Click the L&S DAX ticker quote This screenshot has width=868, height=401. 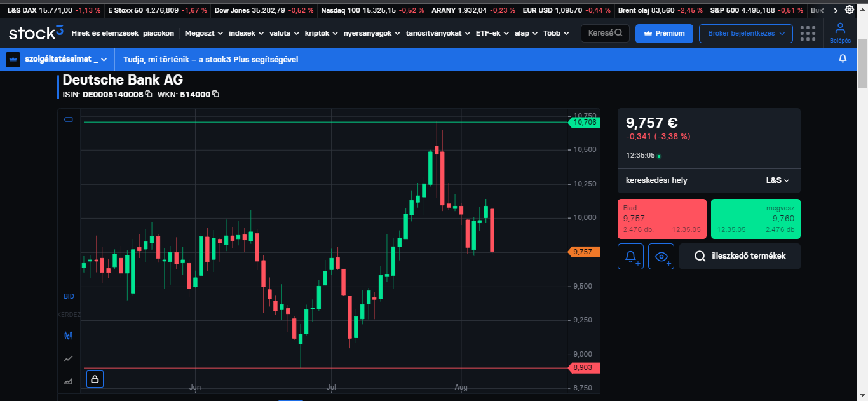click(x=53, y=10)
